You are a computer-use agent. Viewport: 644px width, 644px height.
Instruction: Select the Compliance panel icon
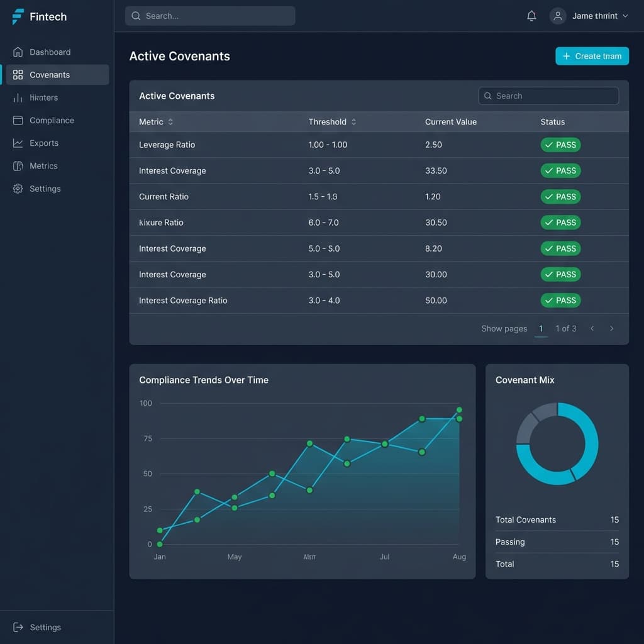point(18,120)
